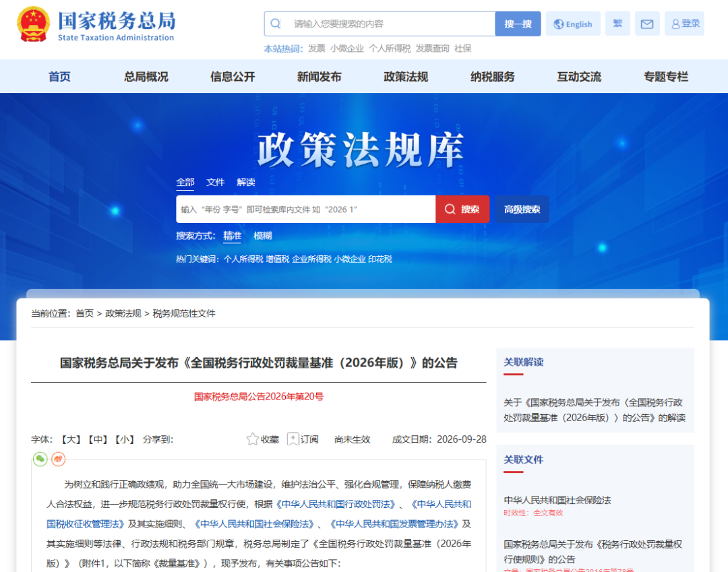
Task: Open login via 登录 user icon
Action: (684, 24)
